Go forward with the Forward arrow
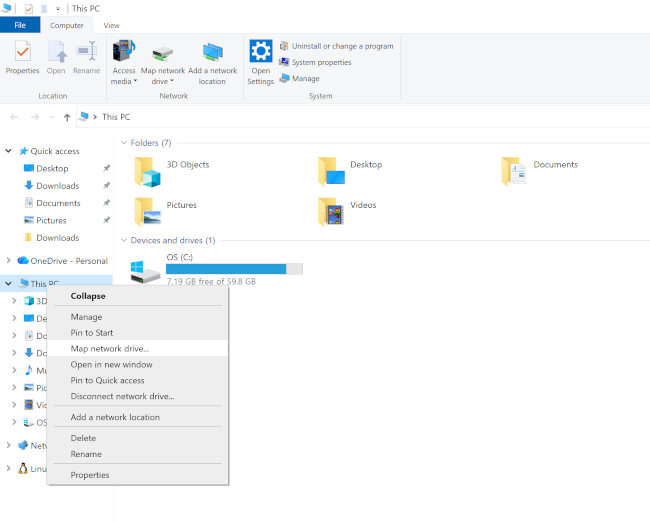 35,117
